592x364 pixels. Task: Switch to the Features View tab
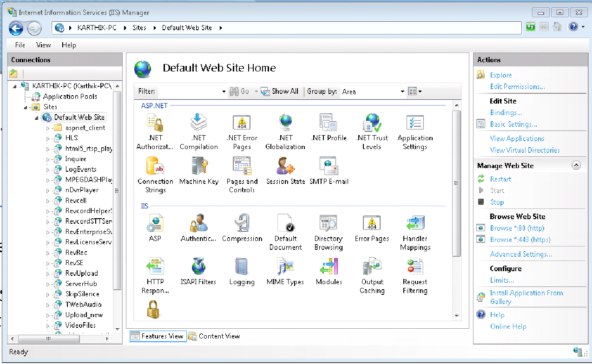(x=158, y=336)
